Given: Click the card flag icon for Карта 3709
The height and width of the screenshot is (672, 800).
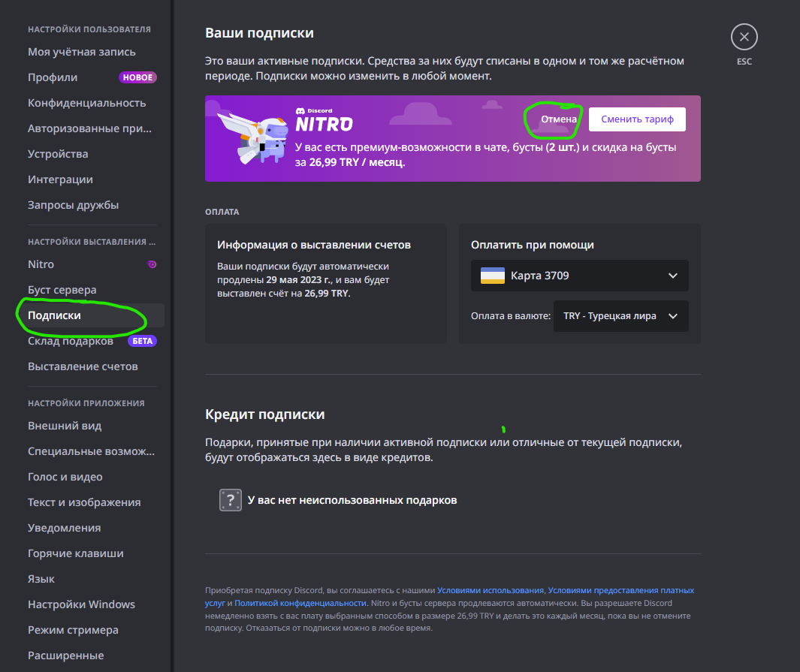Looking at the screenshot, I should coord(492,276).
